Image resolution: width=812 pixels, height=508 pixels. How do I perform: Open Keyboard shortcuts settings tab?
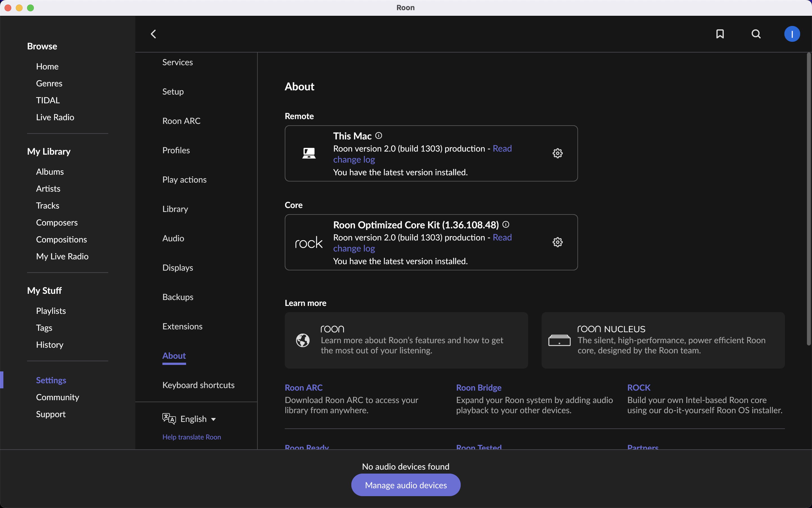pyautogui.click(x=198, y=385)
